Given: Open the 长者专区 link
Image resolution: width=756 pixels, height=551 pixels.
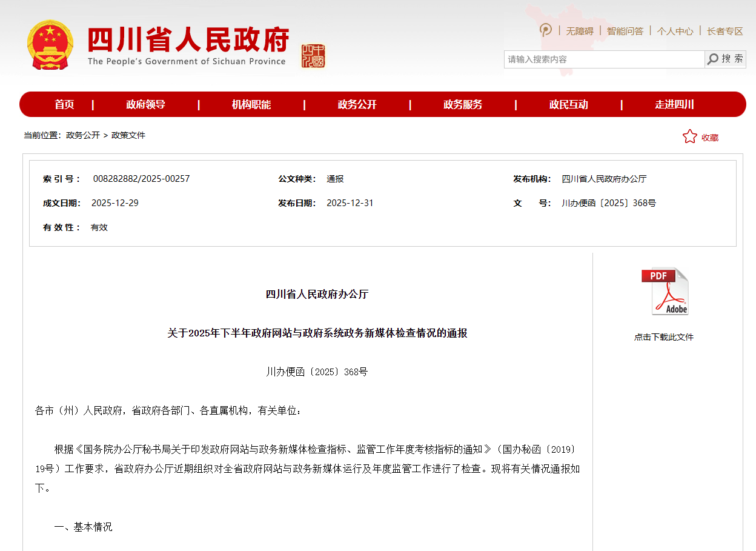Looking at the screenshot, I should [x=724, y=31].
